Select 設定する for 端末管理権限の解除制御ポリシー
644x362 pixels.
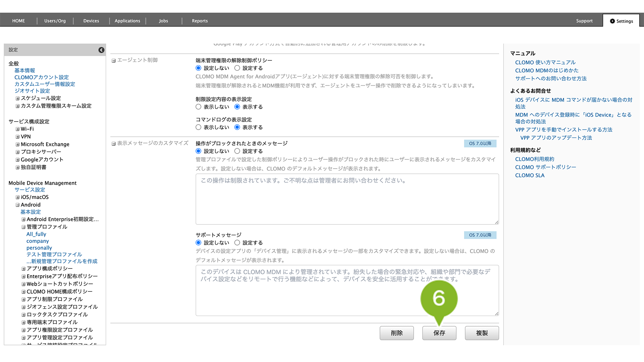tap(237, 68)
